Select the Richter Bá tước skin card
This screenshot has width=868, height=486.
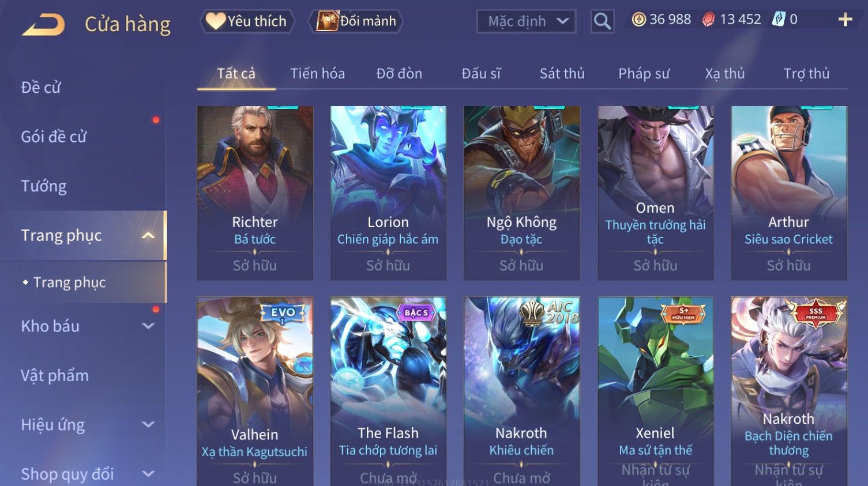point(255,193)
